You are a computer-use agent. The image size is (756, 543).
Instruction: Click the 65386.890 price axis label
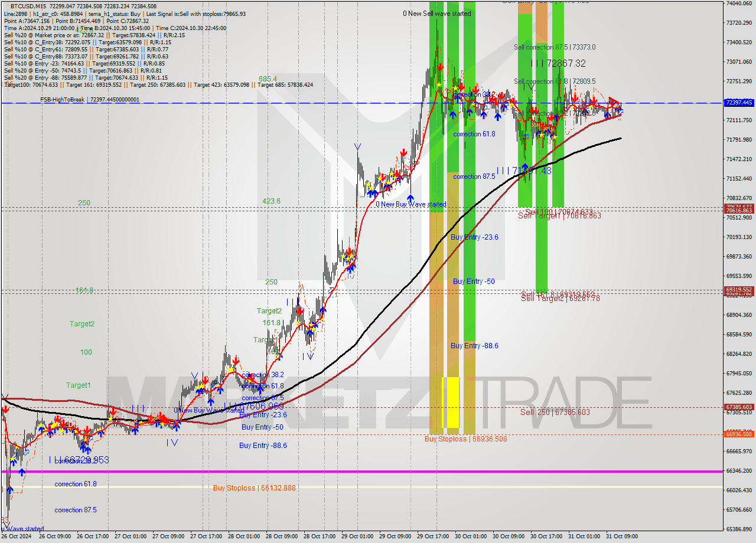pyautogui.click(x=739, y=529)
